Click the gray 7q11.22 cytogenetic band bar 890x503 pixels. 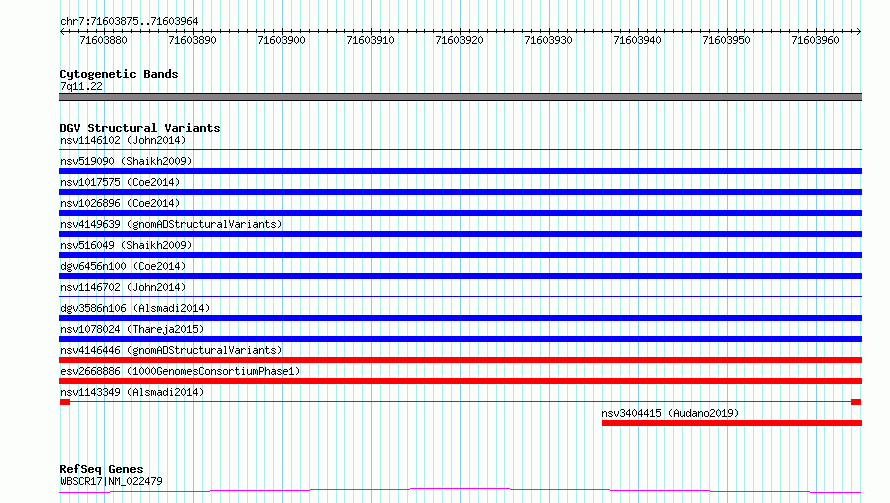[460, 97]
